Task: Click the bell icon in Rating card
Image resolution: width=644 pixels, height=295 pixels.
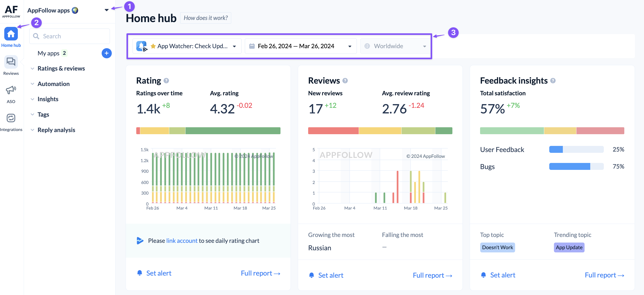Action: tap(139, 273)
